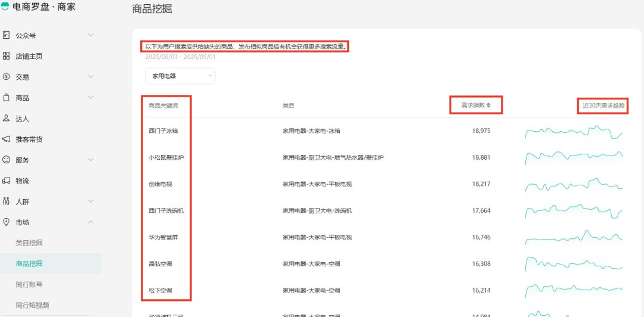The width and height of the screenshot is (644, 317).
Task: Collapse the 市场 menu chevron
Action: pyautogui.click(x=91, y=222)
